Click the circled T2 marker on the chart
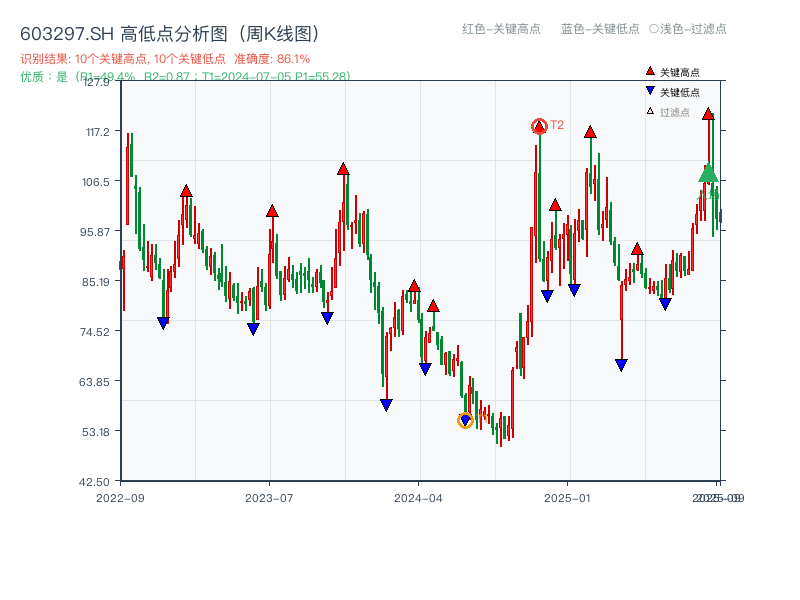800x600 pixels. pyautogui.click(x=539, y=126)
